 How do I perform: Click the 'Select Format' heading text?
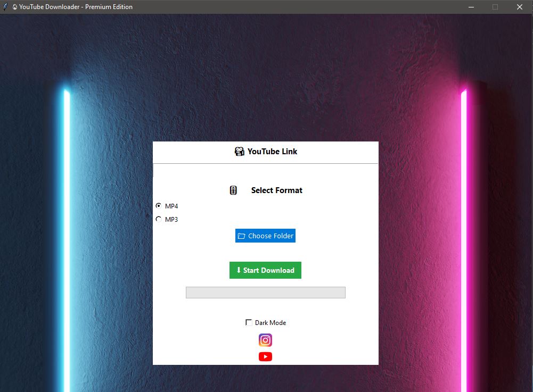(x=277, y=190)
